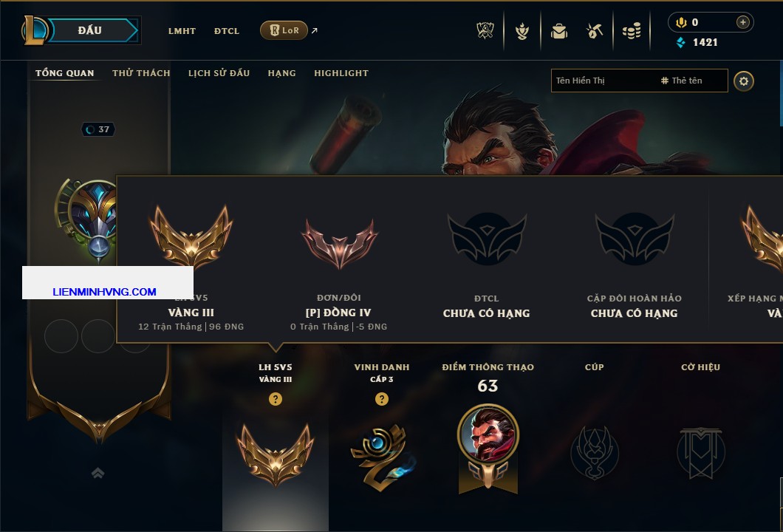Switch to the Lịch Sử Đấu tab
Screen dimensions: 783x532
[x=219, y=73]
